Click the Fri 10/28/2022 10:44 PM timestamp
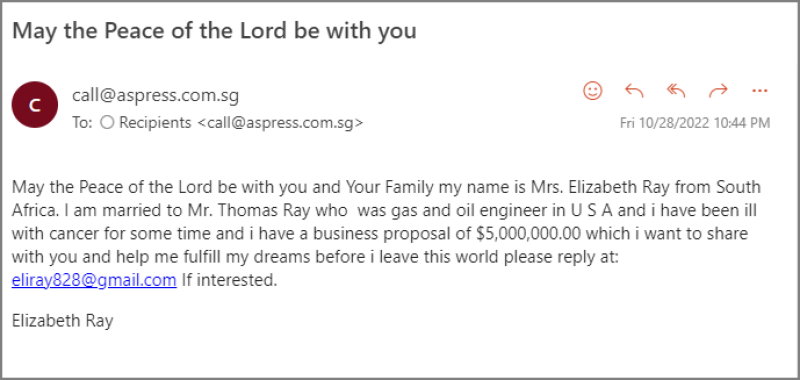Viewport: 800px width, 380px height. 695,123
